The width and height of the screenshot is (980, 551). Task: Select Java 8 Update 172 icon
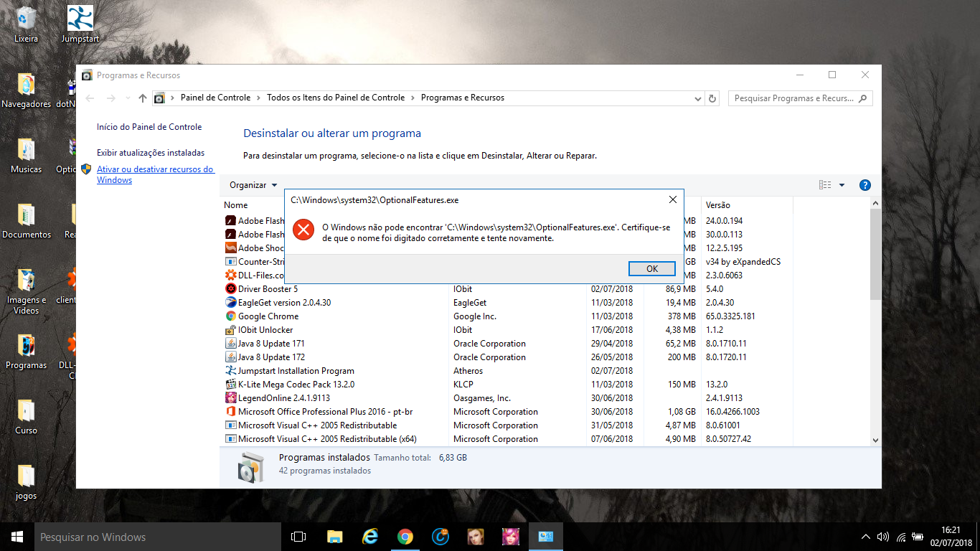coord(231,357)
